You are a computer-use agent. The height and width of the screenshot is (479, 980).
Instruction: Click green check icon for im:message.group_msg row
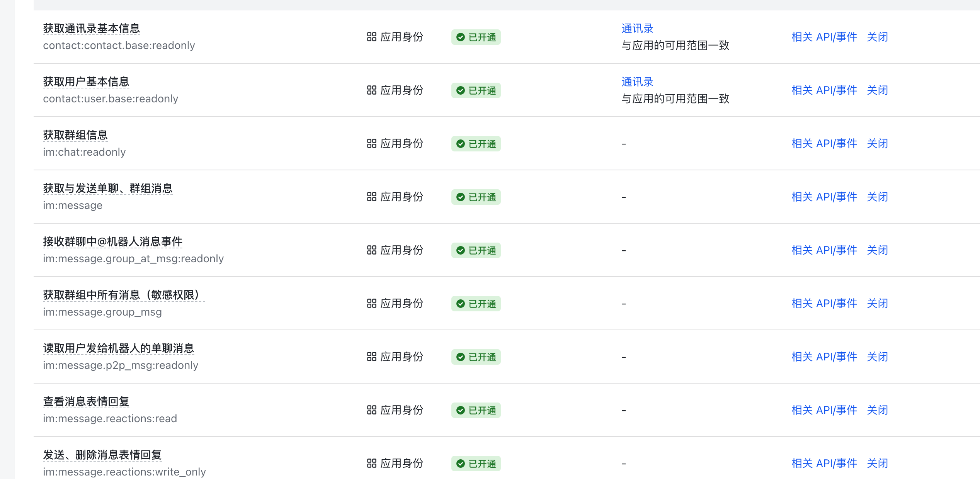point(460,304)
